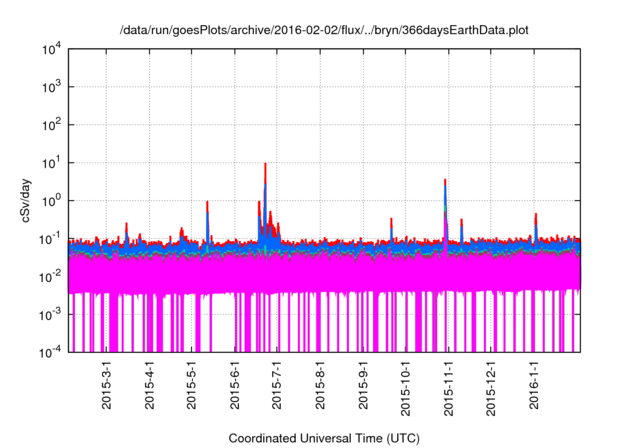Click the late-October 2015 spike peak
This screenshot has width=640, height=448.
[445, 180]
